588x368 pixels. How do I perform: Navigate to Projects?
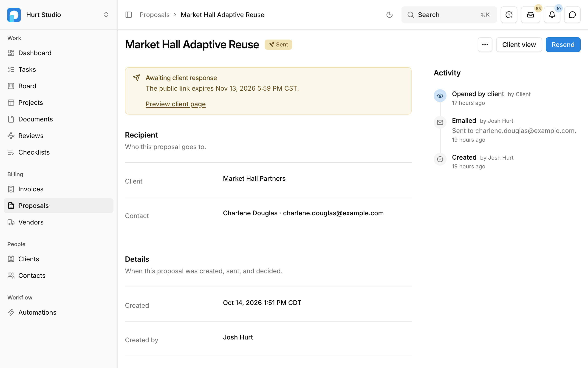pos(59,103)
